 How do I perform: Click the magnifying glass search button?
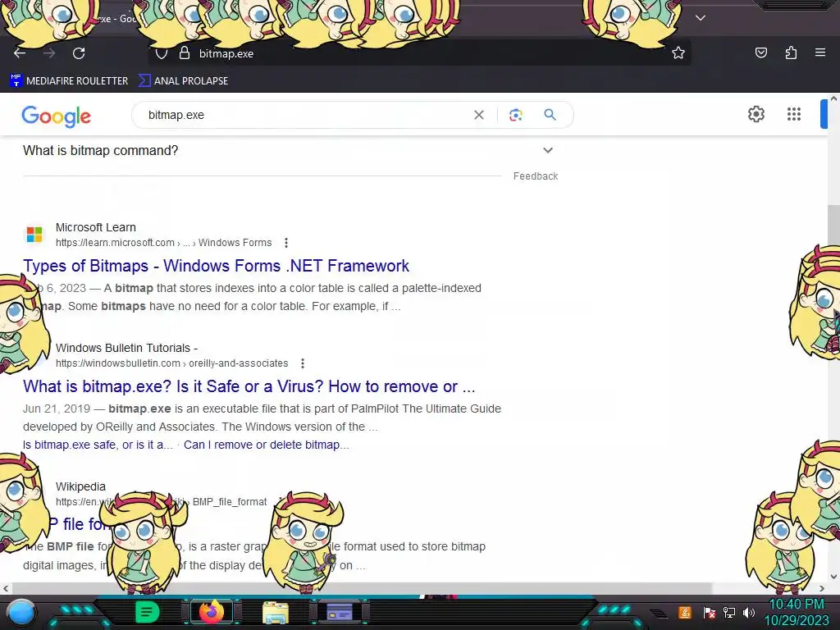coord(550,115)
